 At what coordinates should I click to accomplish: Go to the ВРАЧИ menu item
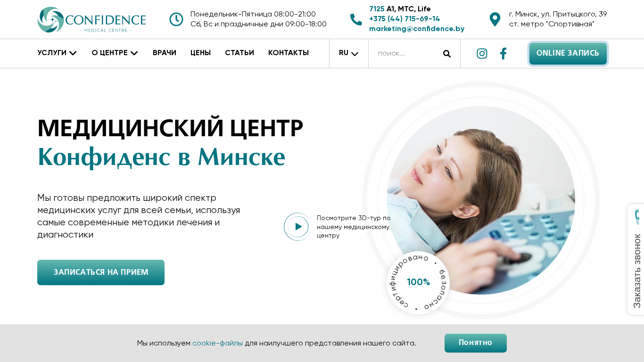click(x=165, y=53)
